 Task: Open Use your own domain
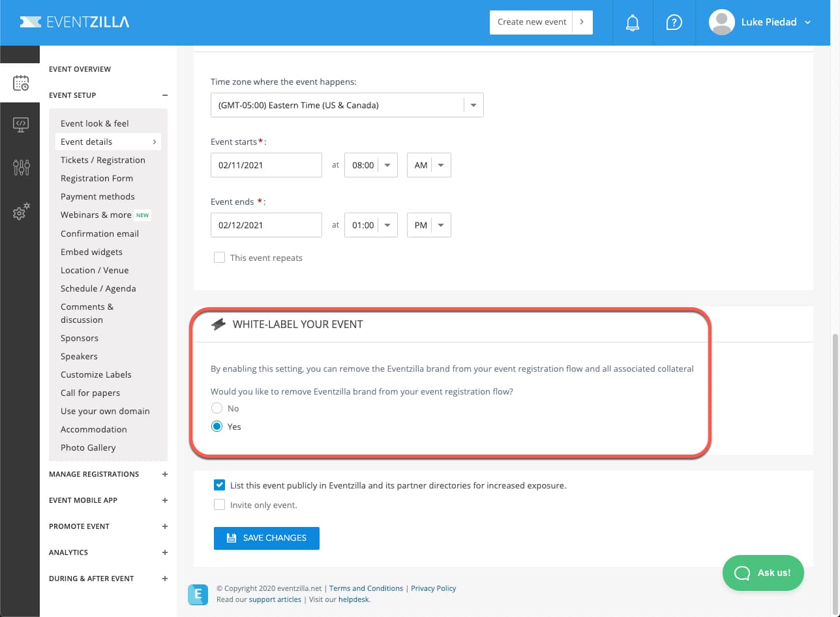point(105,411)
